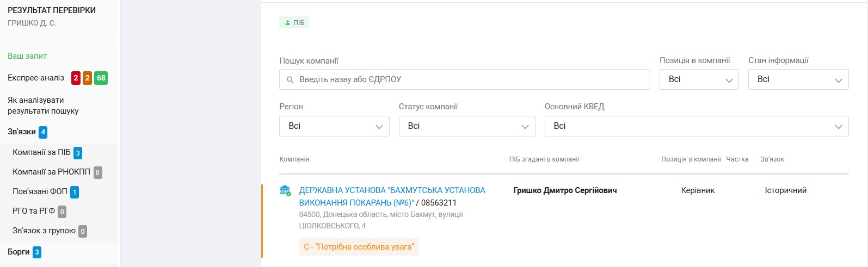Click the orange express-analysis badge showing 2

coord(87,78)
